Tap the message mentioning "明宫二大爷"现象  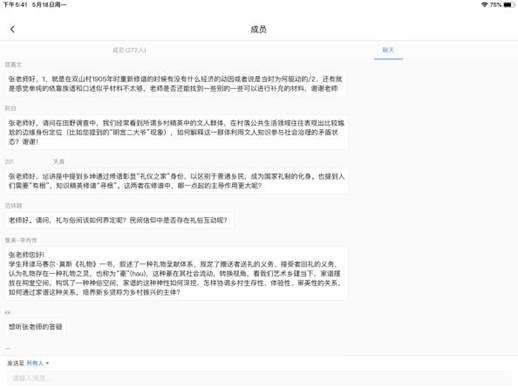[176, 132]
